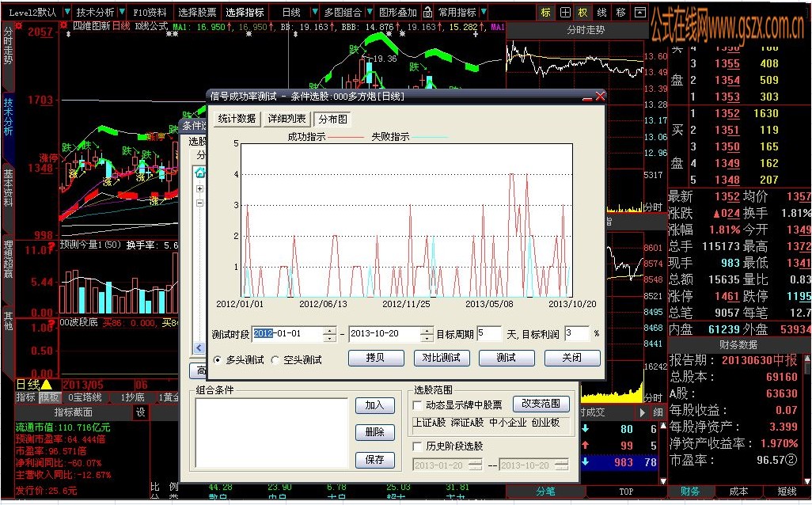Image resolution: width=812 pixels, height=505 pixels.
Task: Click the window-box icon after 移
Action: click(x=640, y=13)
